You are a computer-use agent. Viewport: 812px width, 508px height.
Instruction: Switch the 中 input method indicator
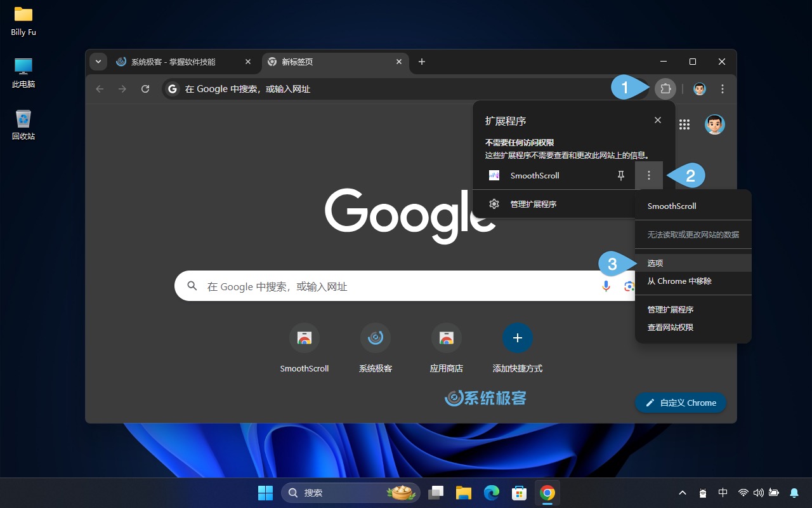[x=723, y=493]
